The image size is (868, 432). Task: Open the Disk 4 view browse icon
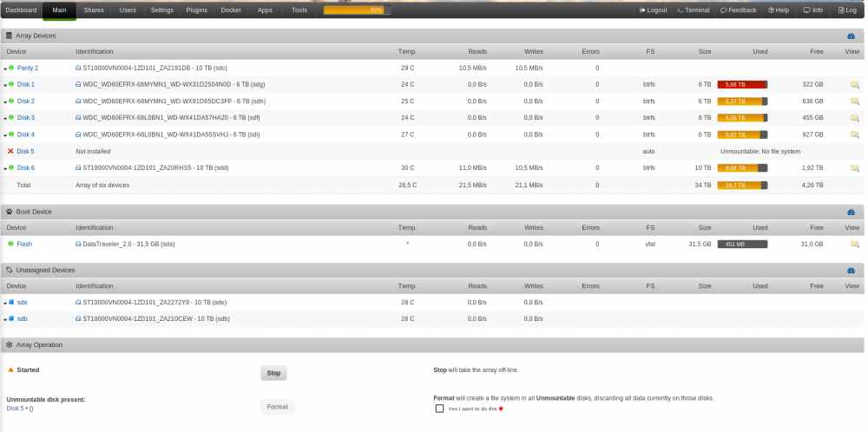[x=855, y=134]
